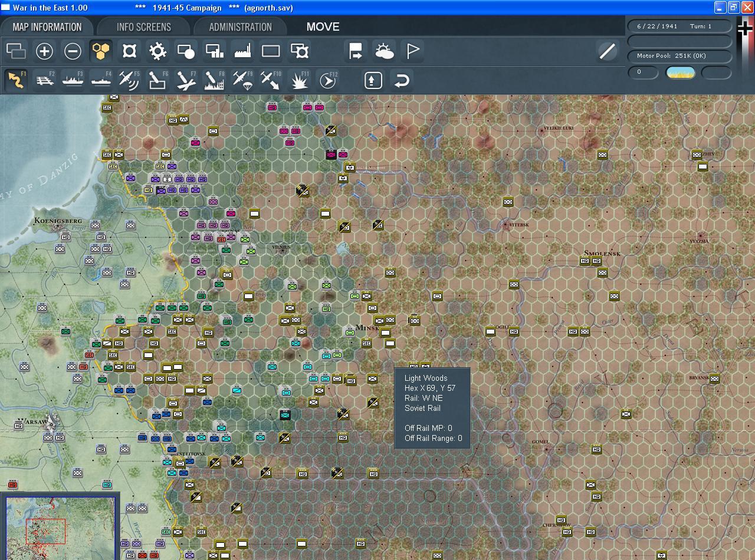This screenshot has width=755, height=560.
Task: Click the Minsk city label on map
Action: point(368,328)
